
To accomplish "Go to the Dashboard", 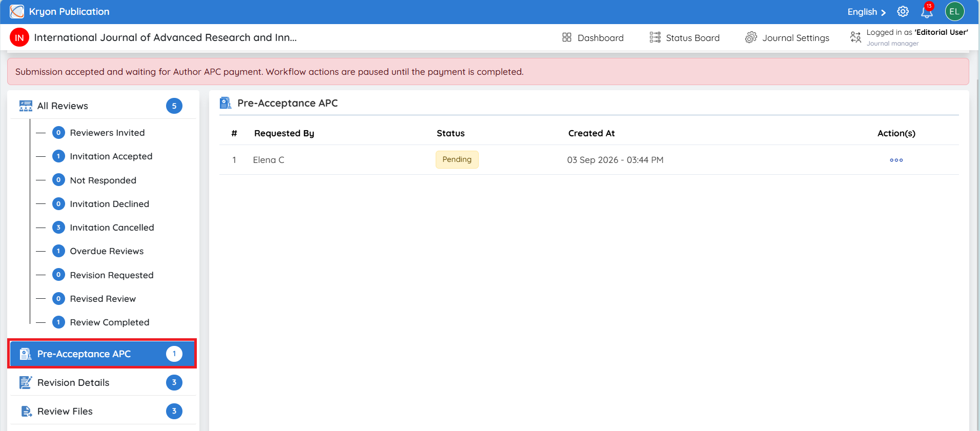I will [593, 37].
